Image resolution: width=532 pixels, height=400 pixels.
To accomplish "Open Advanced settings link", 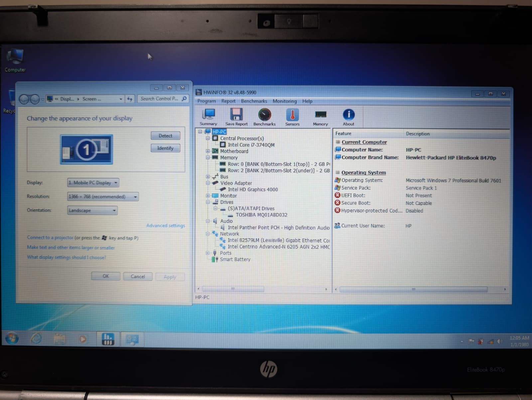I will coord(166,226).
